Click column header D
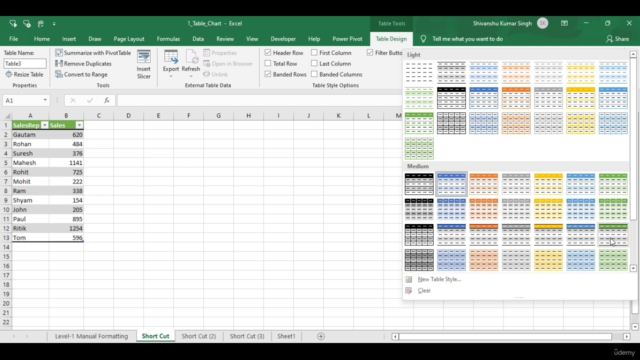This screenshot has height=360, width=640. tap(129, 116)
